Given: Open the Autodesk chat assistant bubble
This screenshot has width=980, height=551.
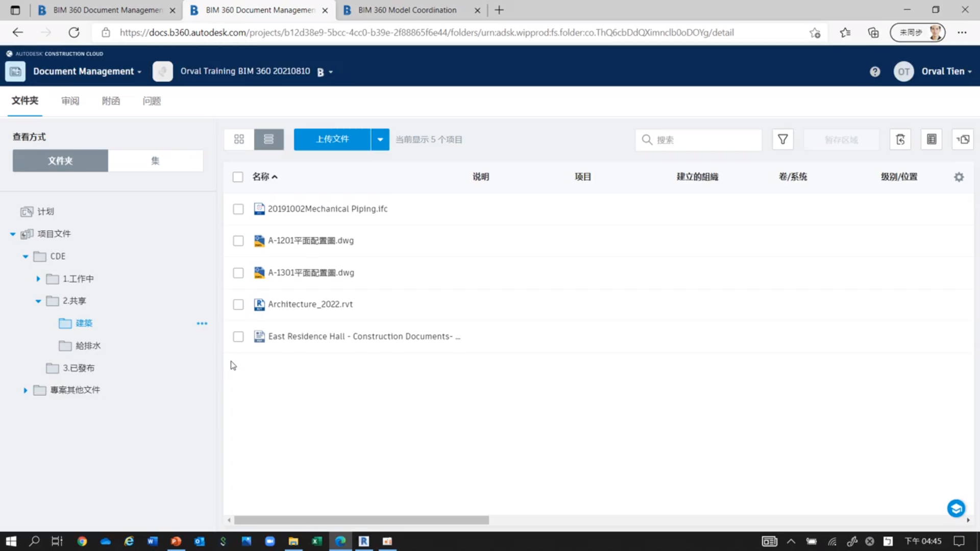Looking at the screenshot, I should pyautogui.click(x=956, y=508).
